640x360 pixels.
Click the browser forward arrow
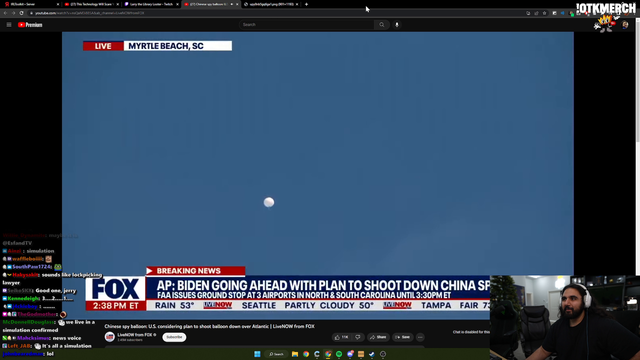13,13
